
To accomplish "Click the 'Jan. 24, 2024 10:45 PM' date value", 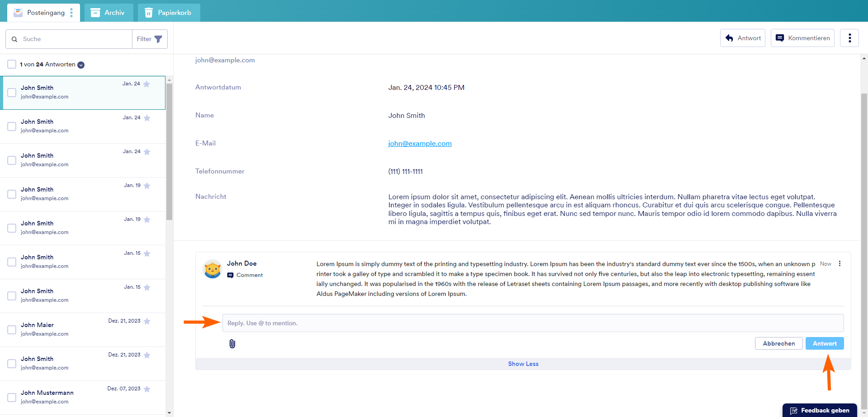I will click(x=426, y=88).
